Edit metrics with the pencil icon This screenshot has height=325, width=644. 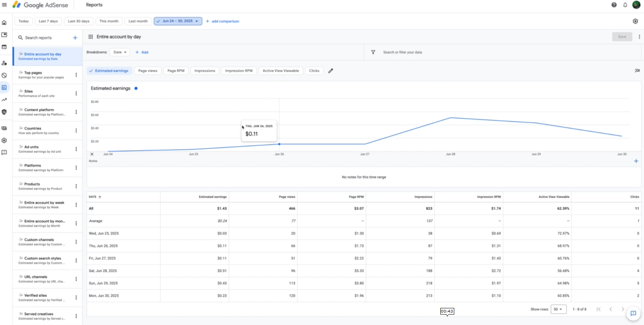coord(331,71)
